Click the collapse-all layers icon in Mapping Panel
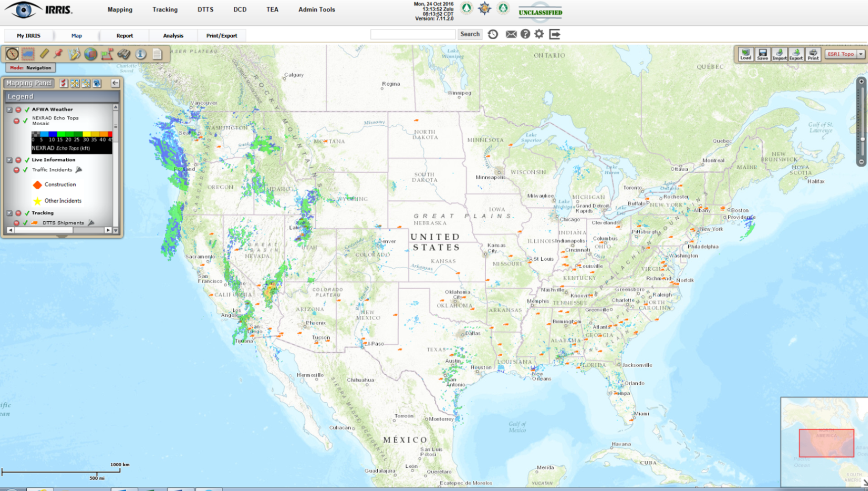This screenshot has height=491, width=868. pyautogui.click(x=86, y=83)
